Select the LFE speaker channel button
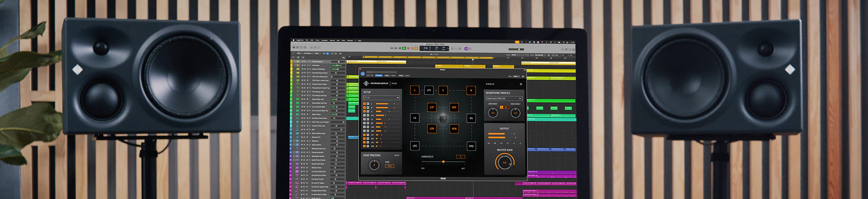 coord(429,90)
